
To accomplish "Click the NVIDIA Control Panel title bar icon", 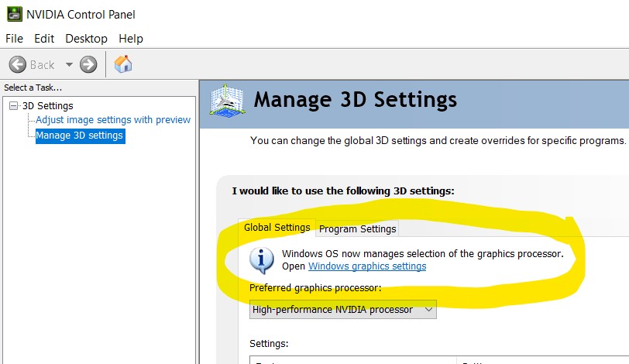I will pos(15,14).
